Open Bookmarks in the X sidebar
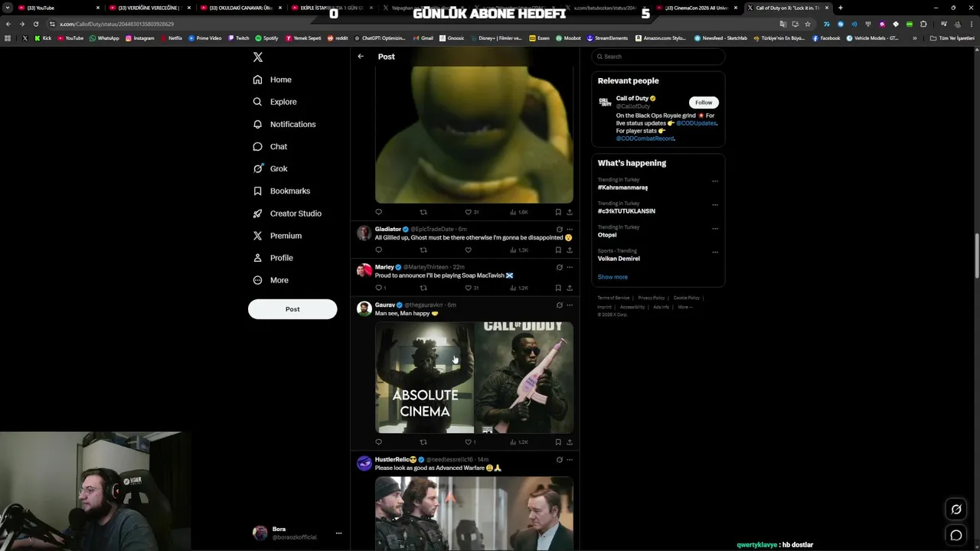 point(282,191)
